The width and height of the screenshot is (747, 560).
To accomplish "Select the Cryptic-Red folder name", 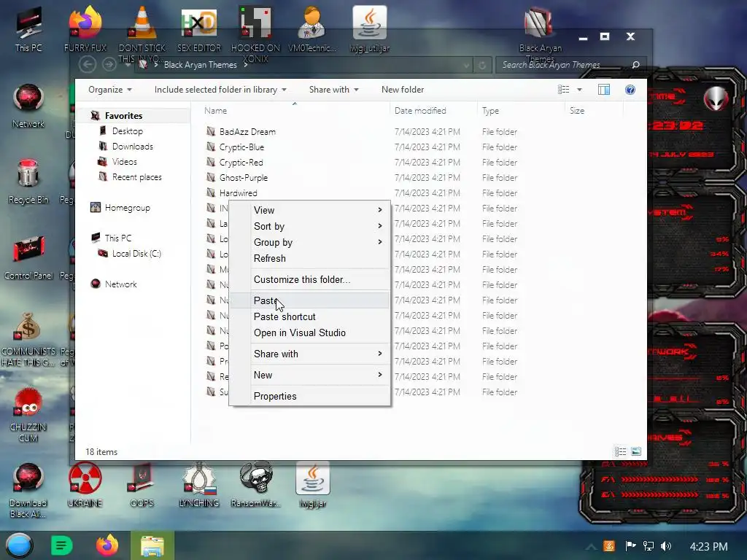I will [241, 163].
